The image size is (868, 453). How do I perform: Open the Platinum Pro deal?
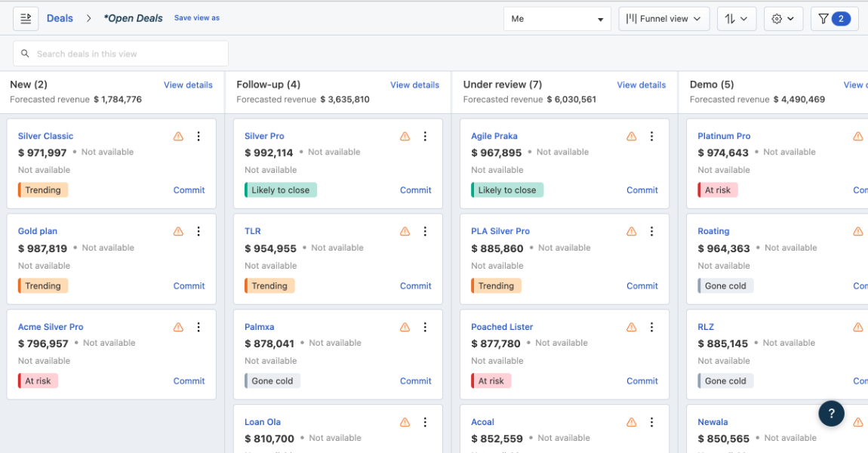[724, 136]
